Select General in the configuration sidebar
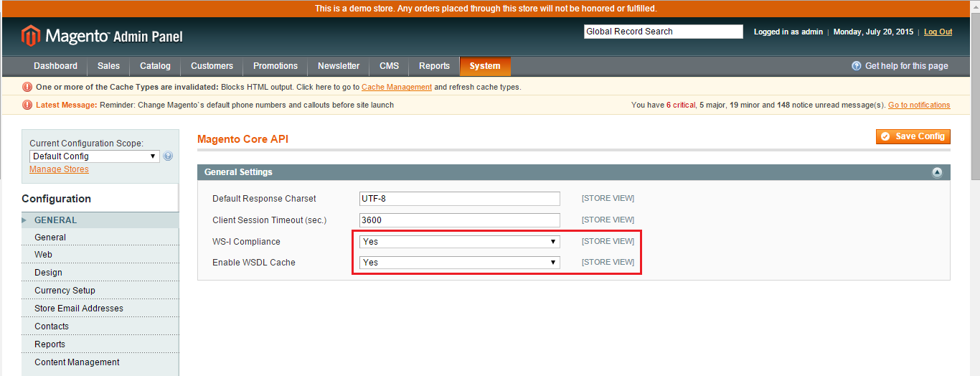This screenshot has height=376, width=980. (x=100, y=238)
